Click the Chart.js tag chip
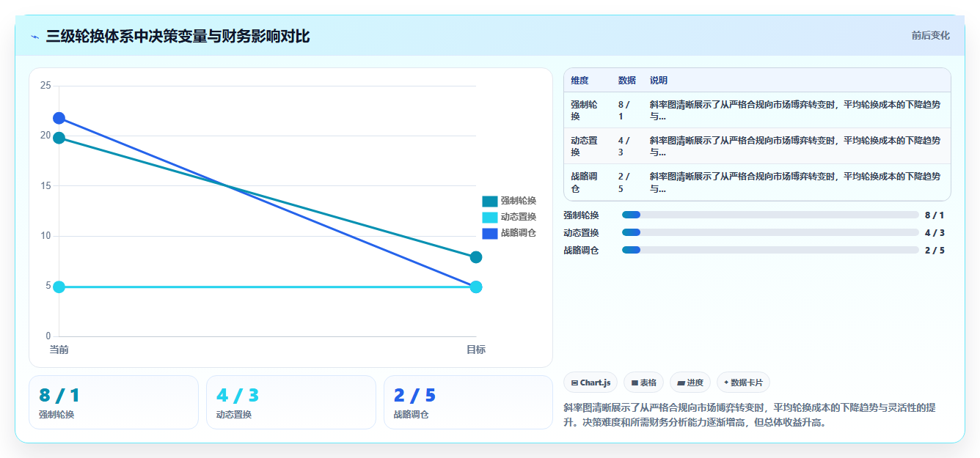The width and height of the screenshot is (980, 458). [x=590, y=383]
